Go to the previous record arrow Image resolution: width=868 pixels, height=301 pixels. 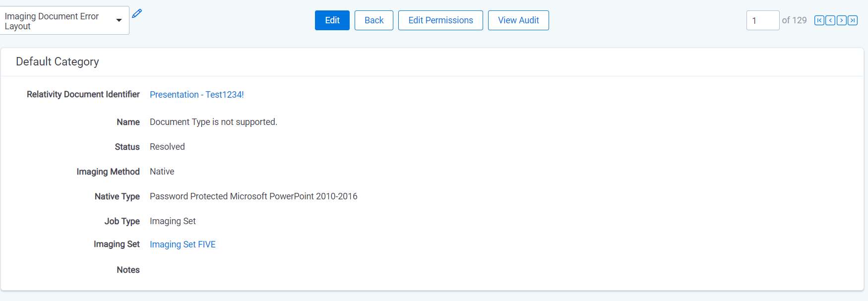pos(830,20)
